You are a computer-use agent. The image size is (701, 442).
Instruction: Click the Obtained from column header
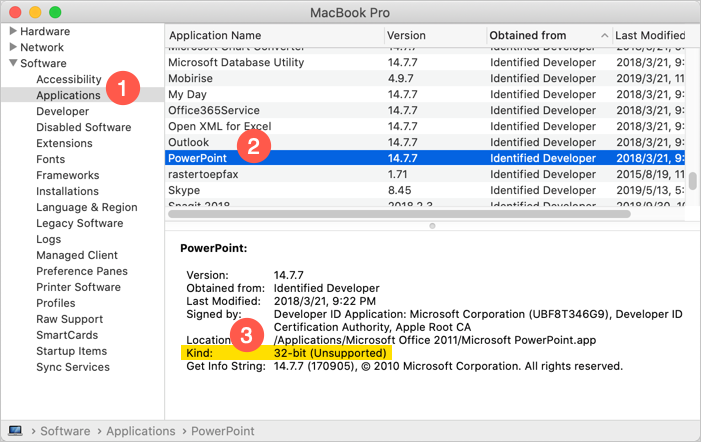528,35
